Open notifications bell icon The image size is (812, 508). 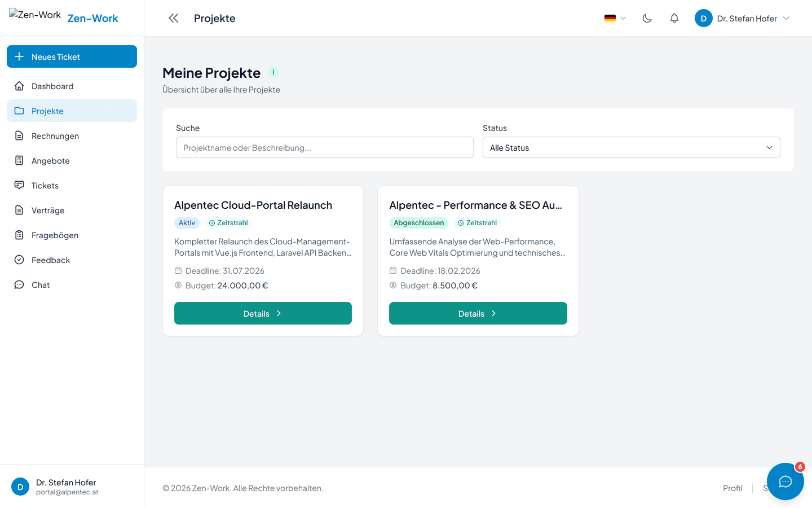point(674,18)
